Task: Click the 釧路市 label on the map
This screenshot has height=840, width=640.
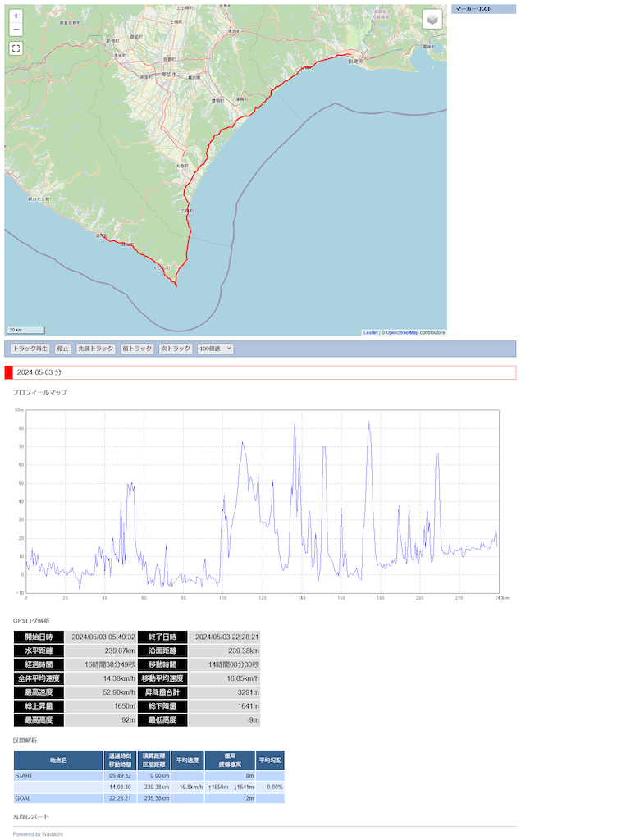Action: coord(355,62)
